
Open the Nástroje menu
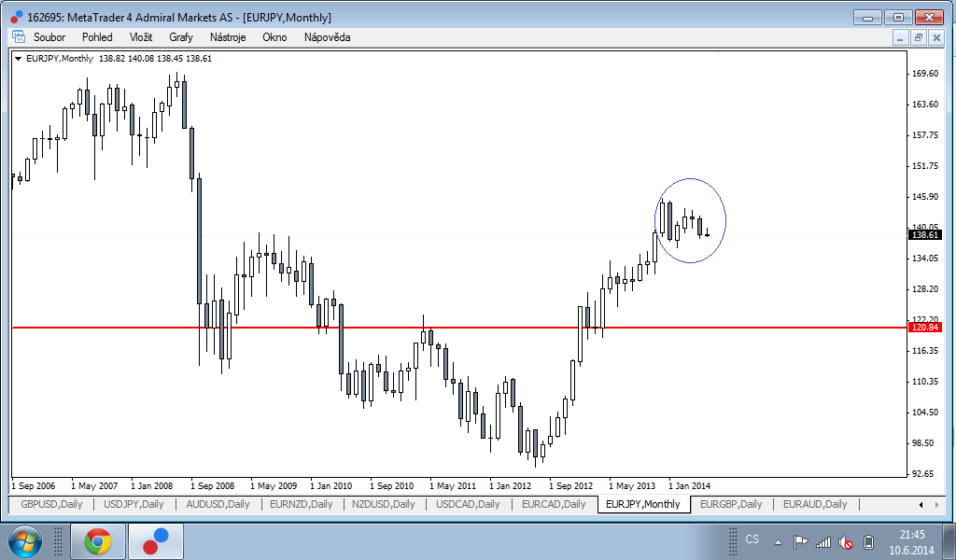[x=228, y=37]
